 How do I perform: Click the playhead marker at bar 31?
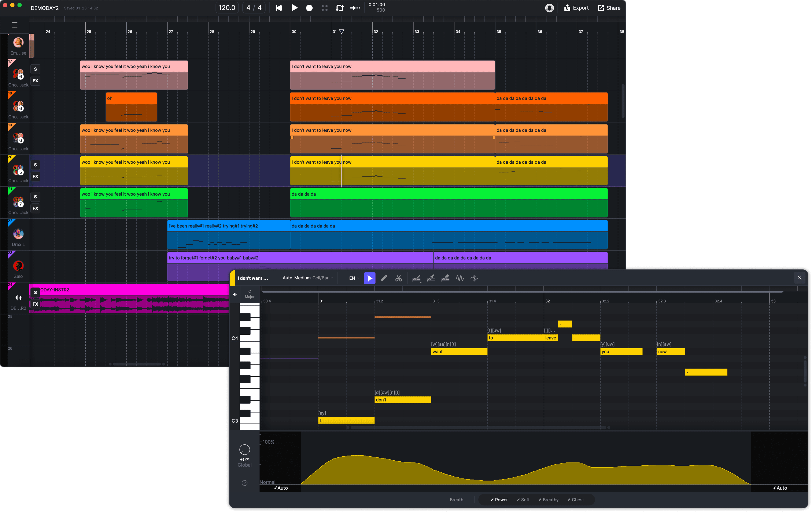pyautogui.click(x=342, y=31)
